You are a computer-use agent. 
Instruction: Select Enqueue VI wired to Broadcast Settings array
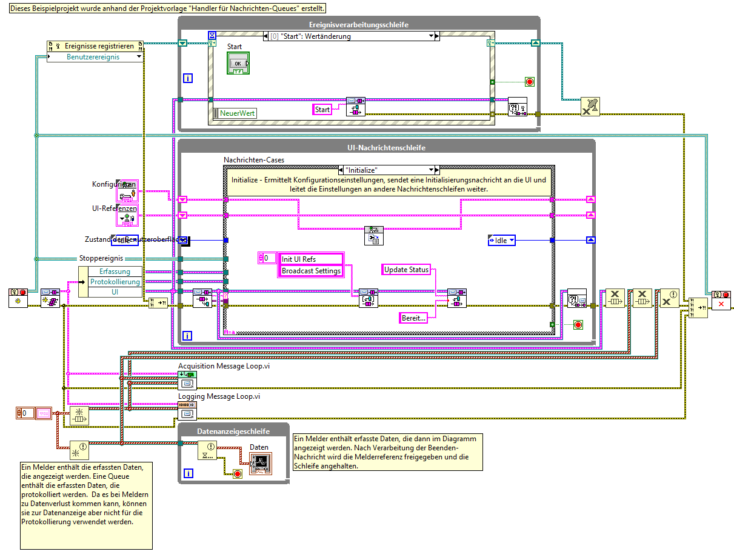click(x=369, y=298)
